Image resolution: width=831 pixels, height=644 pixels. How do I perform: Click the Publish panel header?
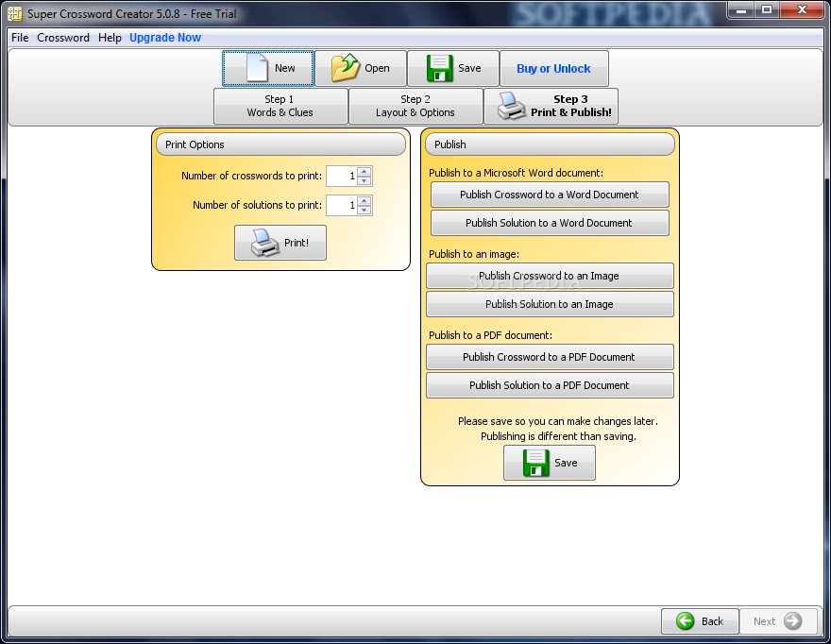550,144
